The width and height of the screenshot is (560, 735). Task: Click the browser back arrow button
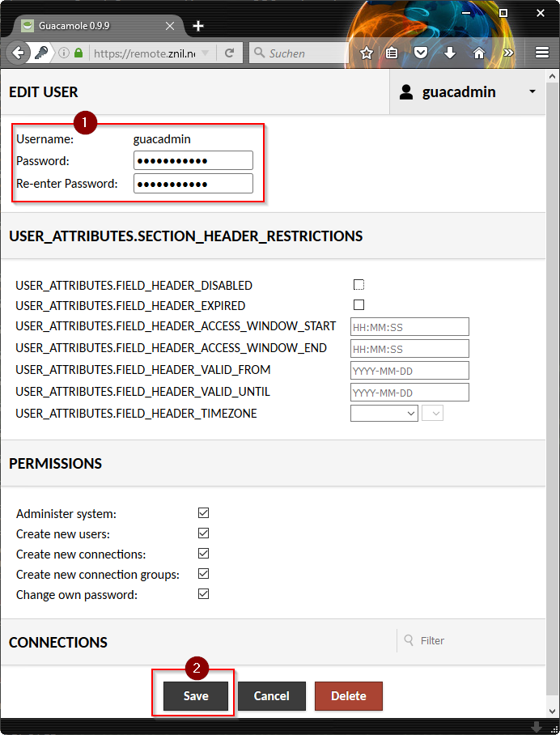19,53
